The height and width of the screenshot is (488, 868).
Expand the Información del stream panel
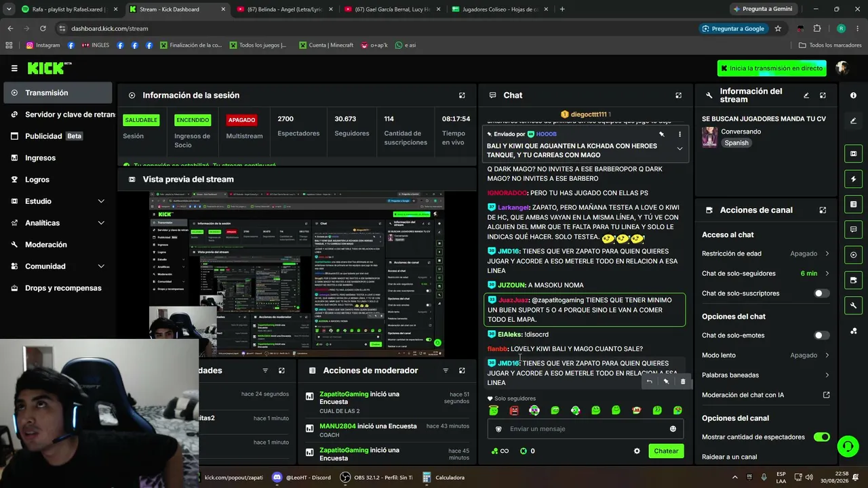pyautogui.click(x=823, y=96)
